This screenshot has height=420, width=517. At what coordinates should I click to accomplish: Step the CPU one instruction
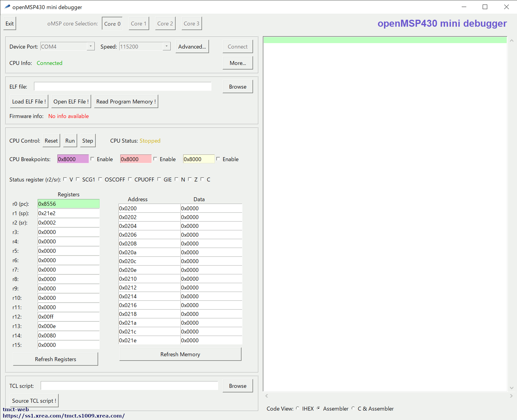coord(88,141)
